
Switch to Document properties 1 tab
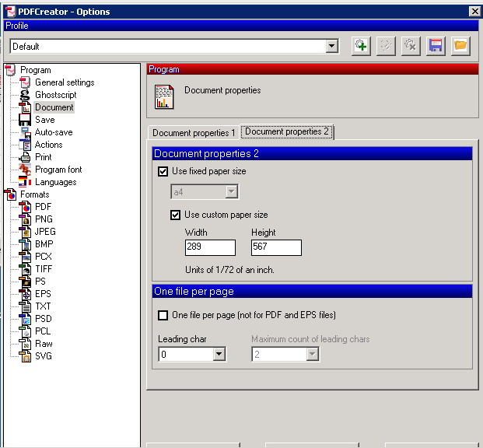194,133
